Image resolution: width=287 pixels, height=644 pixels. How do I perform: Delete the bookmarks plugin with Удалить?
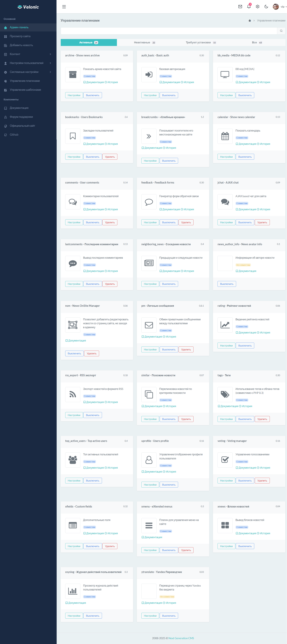110,157
